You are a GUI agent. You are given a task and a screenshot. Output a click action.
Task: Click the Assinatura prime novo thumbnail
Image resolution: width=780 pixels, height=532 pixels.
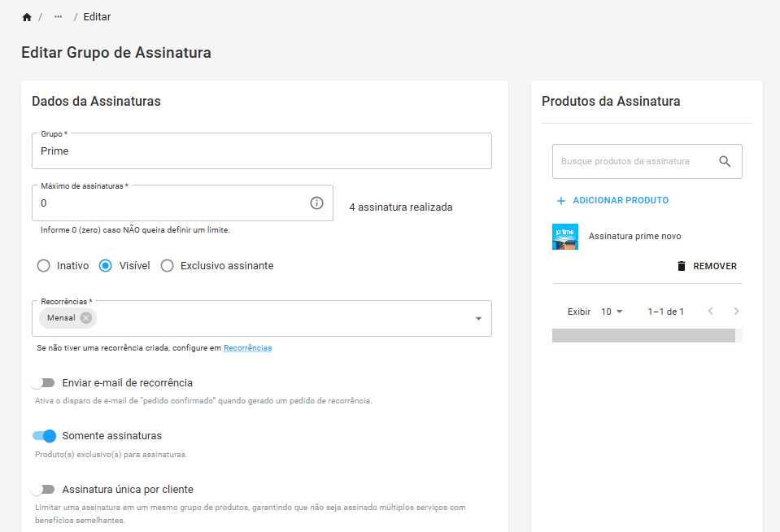pyautogui.click(x=565, y=237)
